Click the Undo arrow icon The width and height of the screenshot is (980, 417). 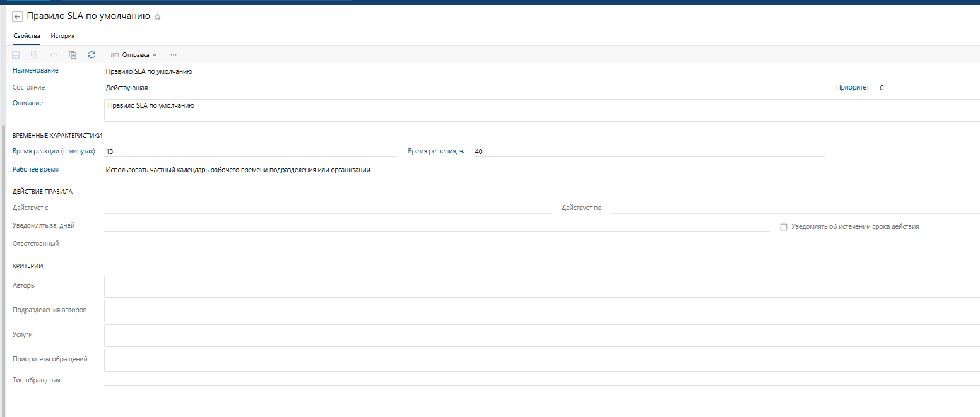click(x=54, y=55)
